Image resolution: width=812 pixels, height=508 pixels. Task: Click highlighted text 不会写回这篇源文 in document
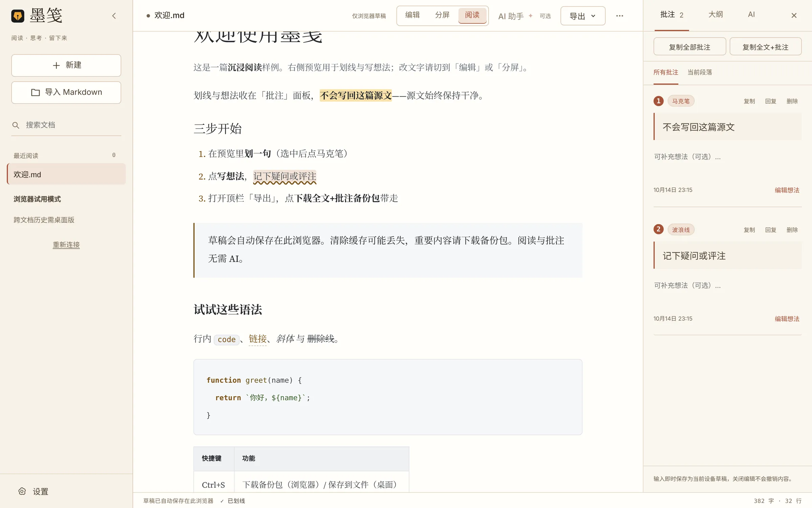(356, 96)
